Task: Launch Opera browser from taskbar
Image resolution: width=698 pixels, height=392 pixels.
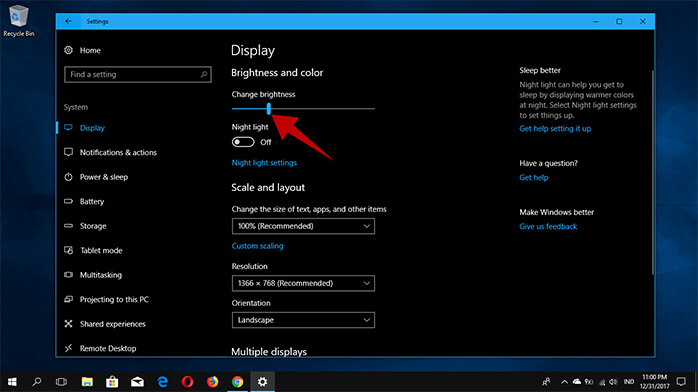Action: click(x=187, y=382)
